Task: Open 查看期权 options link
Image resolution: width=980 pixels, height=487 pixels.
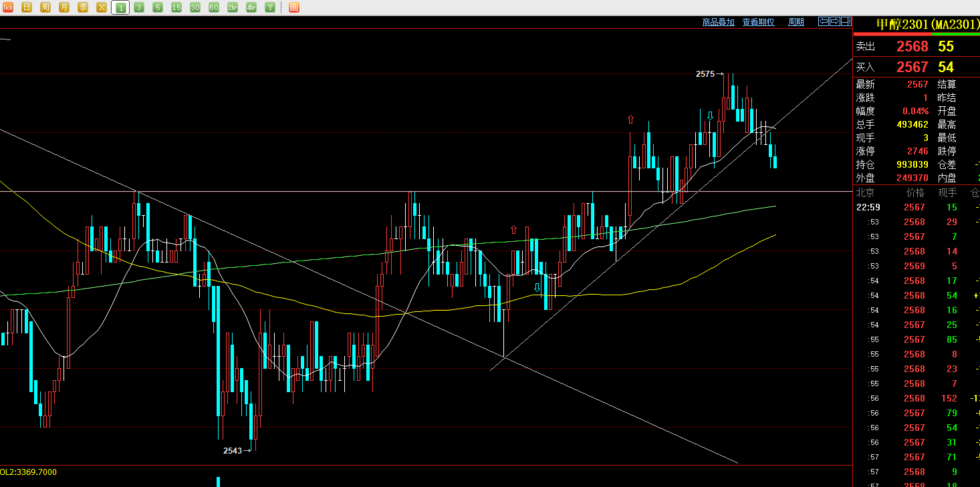Action: click(759, 22)
